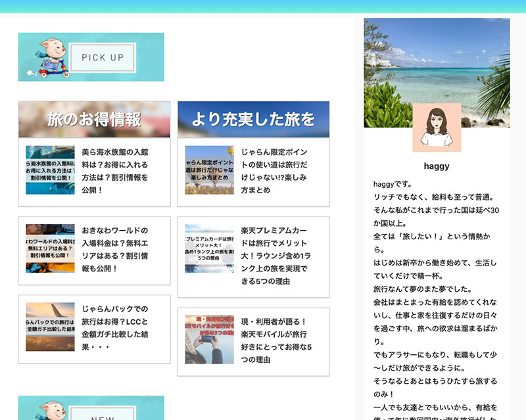Open the じゃらんパックでの旅行はお得 article
526x420 pixels.
115,327
